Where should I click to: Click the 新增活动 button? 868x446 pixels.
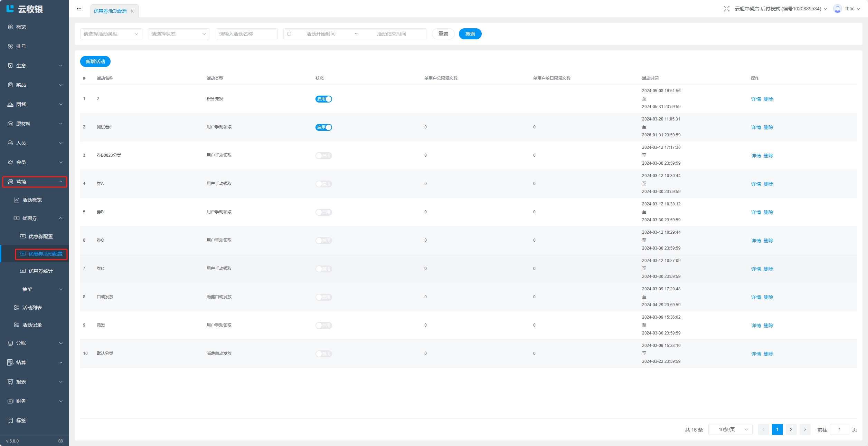click(x=95, y=61)
